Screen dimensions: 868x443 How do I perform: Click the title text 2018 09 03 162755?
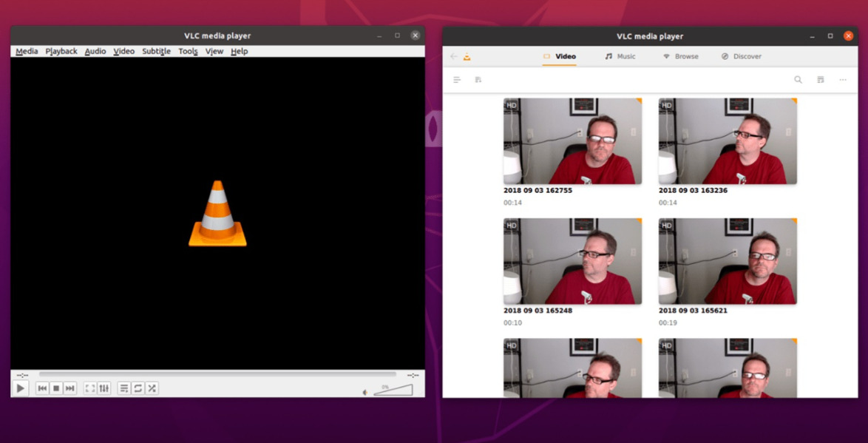[x=538, y=191]
